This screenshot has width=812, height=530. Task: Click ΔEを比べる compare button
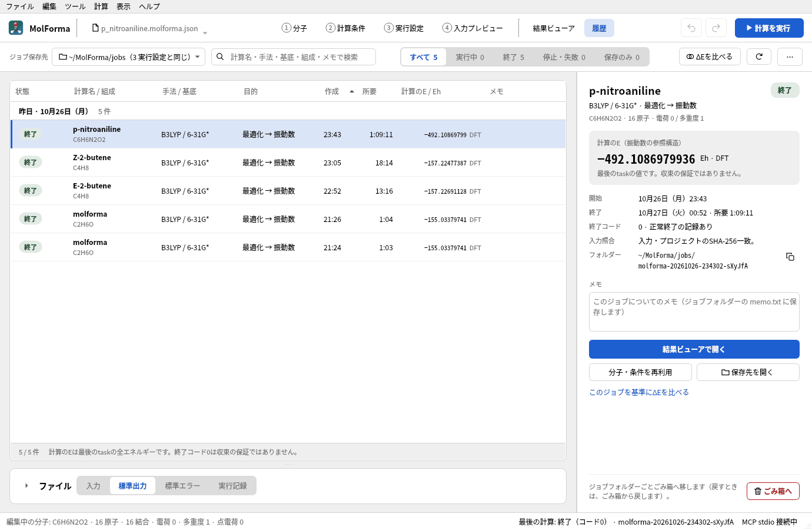tap(710, 57)
